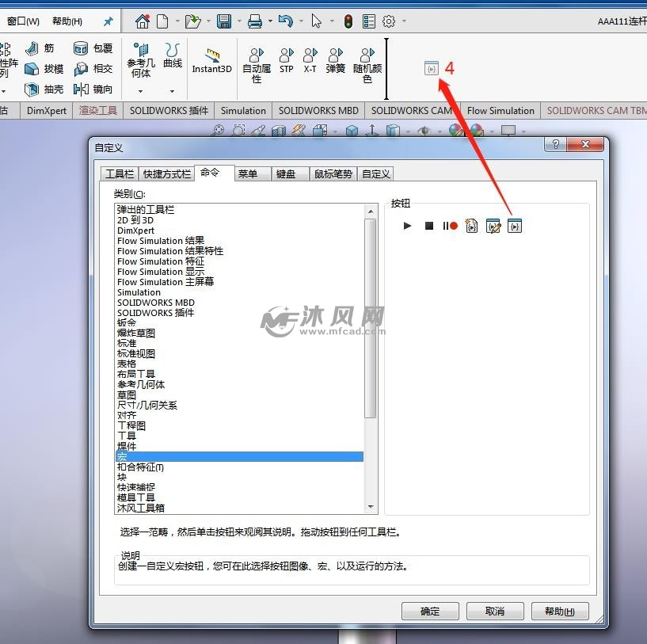647x644 pixels.
Task: Click the 编辑宏 pencil icon
Action: tap(494, 226)
